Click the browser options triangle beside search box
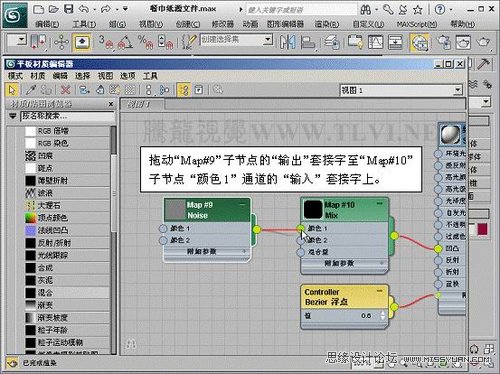Screen dimensions: 500x374 pyautogui.click(x=13, y=116)
